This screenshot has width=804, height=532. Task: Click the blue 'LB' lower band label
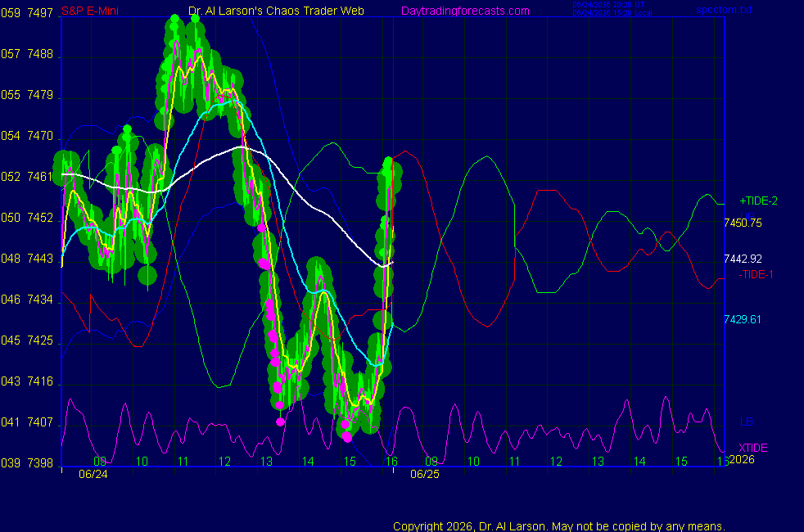[747, 422]
